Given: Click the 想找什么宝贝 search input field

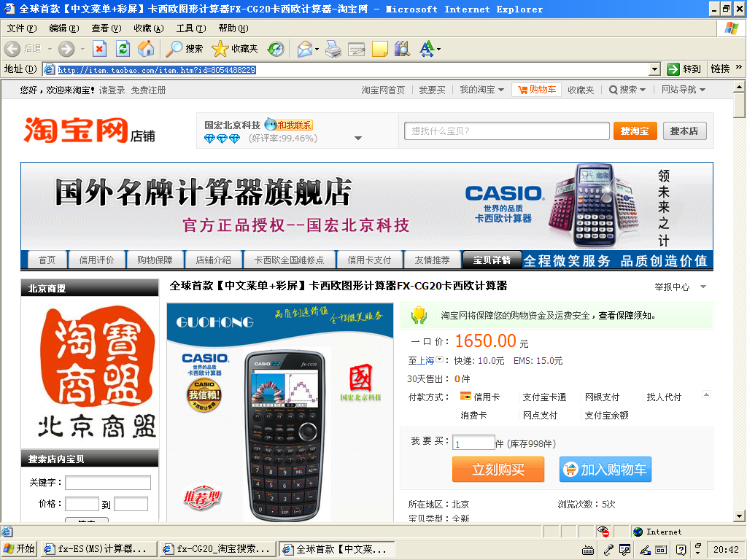Looking at the screenshot, I should tap(506, 131).
